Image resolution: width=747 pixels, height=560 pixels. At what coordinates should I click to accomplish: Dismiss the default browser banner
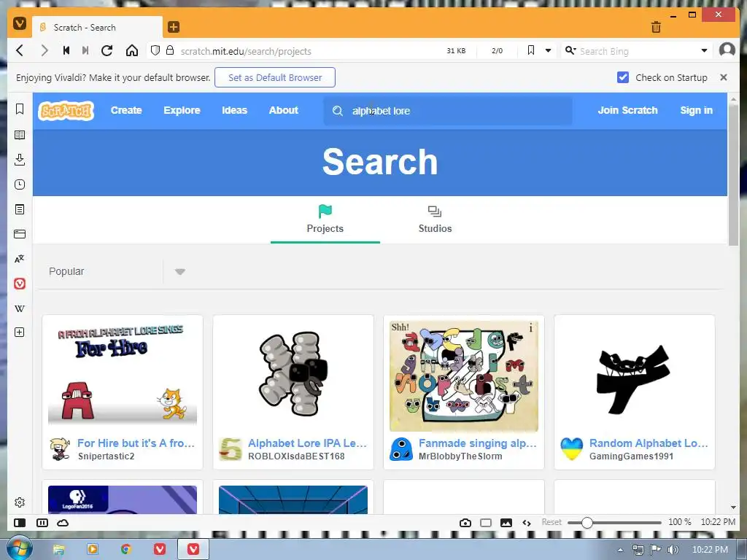coord(723,77)
